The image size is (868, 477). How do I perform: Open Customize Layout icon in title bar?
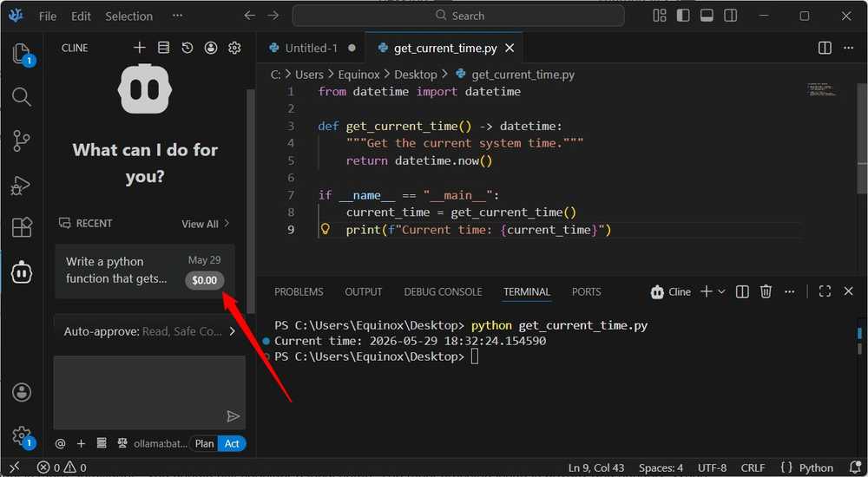click(660, 16)
